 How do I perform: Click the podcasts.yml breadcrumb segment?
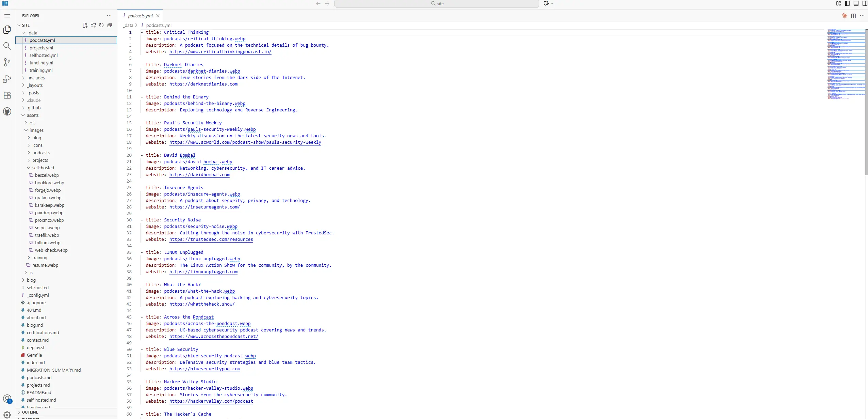coord(159,25)
